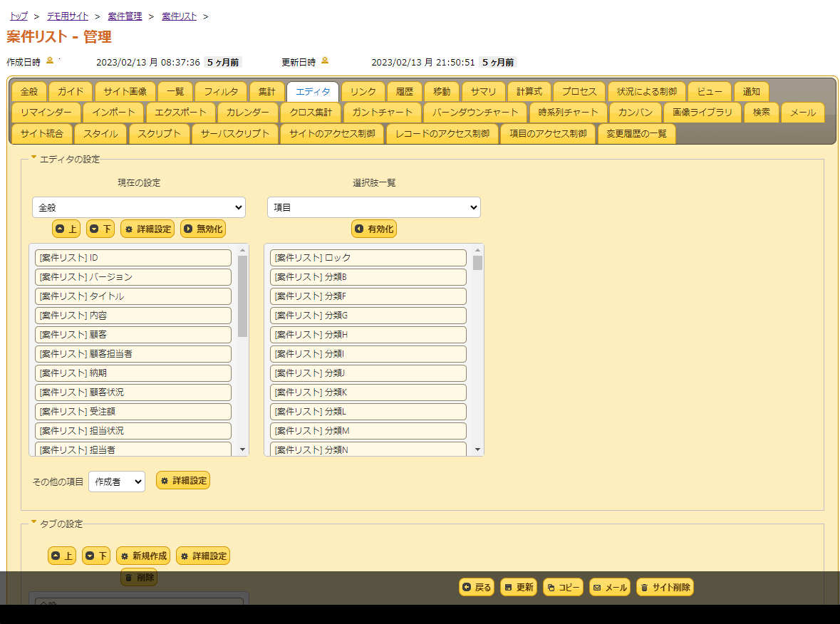Image resolution: width=840 pixels, height=624 pixels.
Task: Expand the その他の項目 作成者 dropdown
Action: [116, 482]
